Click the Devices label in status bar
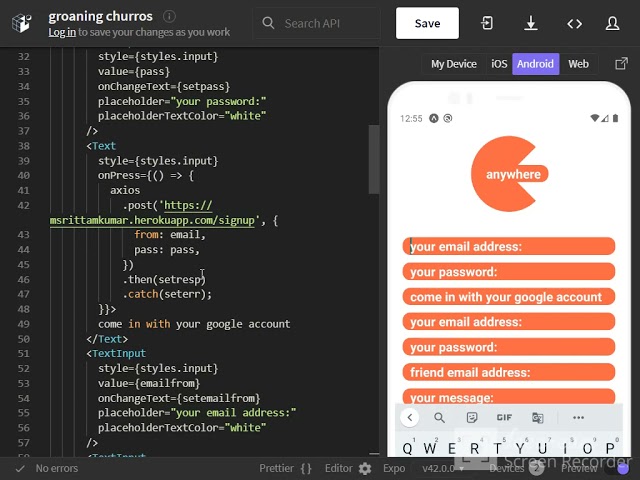The width and height of the screenshot is (640, 480). click(x=506, y=469)
